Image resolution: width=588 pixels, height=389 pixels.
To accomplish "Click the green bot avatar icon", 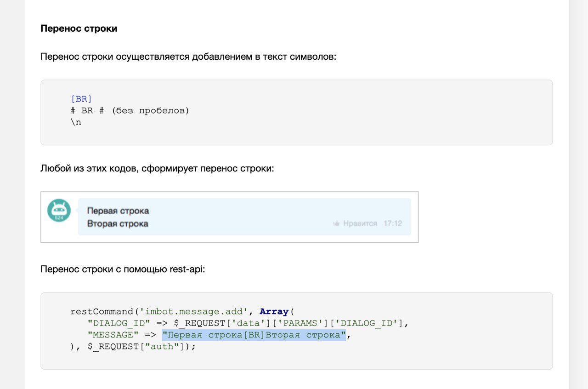I will (59, 211).
